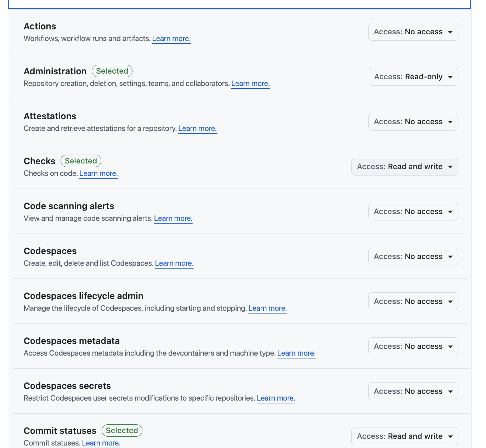Open the Administration access dropdown

(x=413, y=77)
